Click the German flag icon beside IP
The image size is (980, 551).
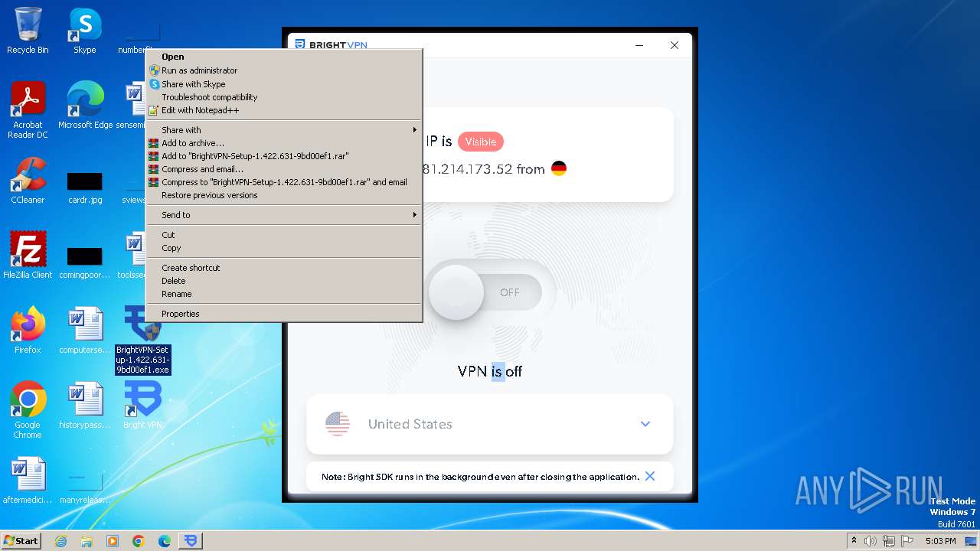point(559,169)
